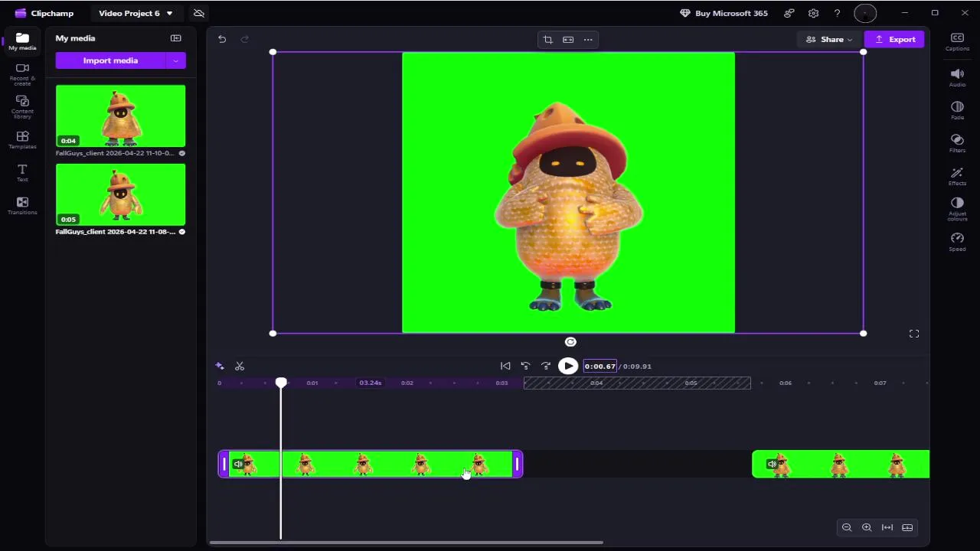Click the split scissors tool
The width and height of the screenshot is (980, 551).
240,367
